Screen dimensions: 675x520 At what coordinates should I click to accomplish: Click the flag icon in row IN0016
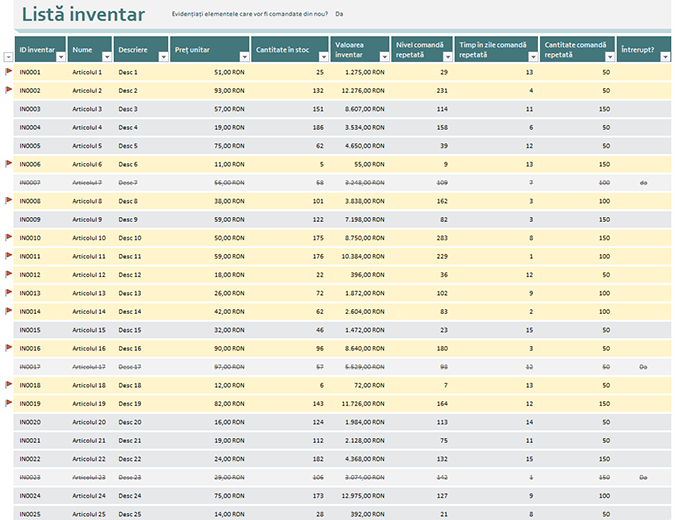coord(9,348)
